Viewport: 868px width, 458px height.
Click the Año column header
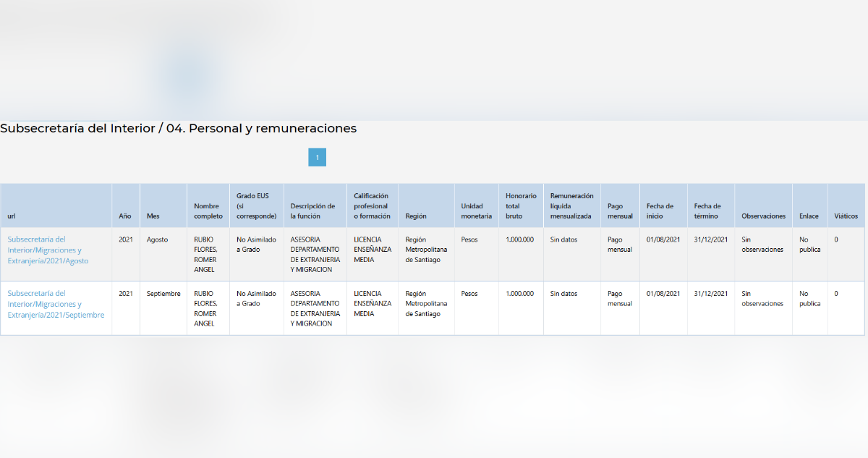click(x=125, y=216)
